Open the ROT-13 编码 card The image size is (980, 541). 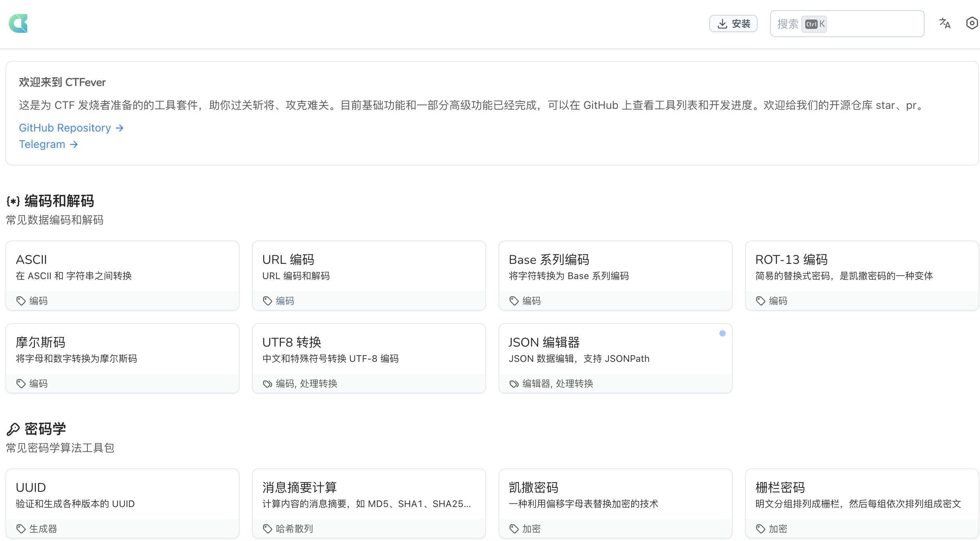[x=862, y=276]
